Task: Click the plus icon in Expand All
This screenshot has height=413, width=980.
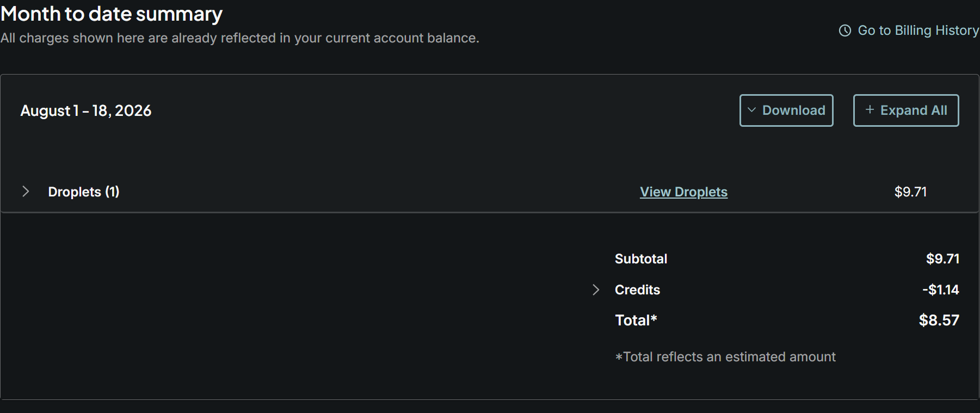Action: [x=870, y=110]
